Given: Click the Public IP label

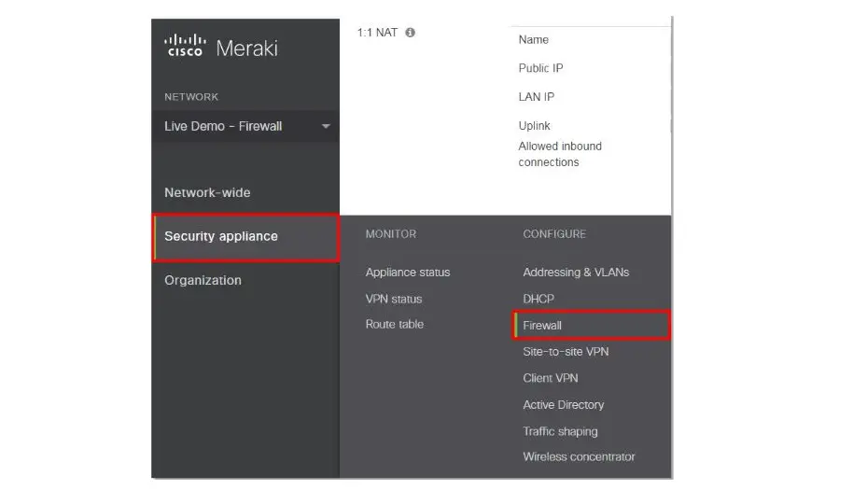Looking at the screenshot, I should pyautogui.click(x=540, y=68).
